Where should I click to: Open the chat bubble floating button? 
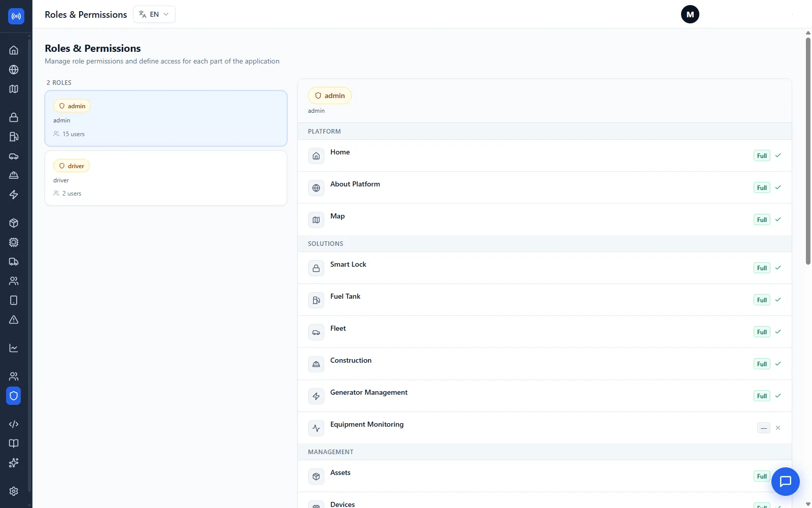coord(785,481)
